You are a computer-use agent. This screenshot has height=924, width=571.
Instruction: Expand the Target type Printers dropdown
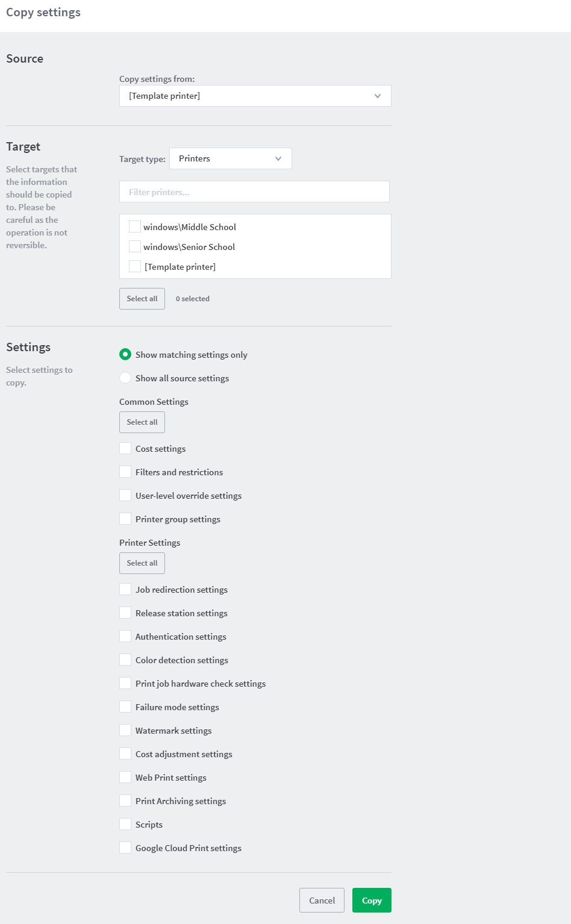tap(230, 158)
